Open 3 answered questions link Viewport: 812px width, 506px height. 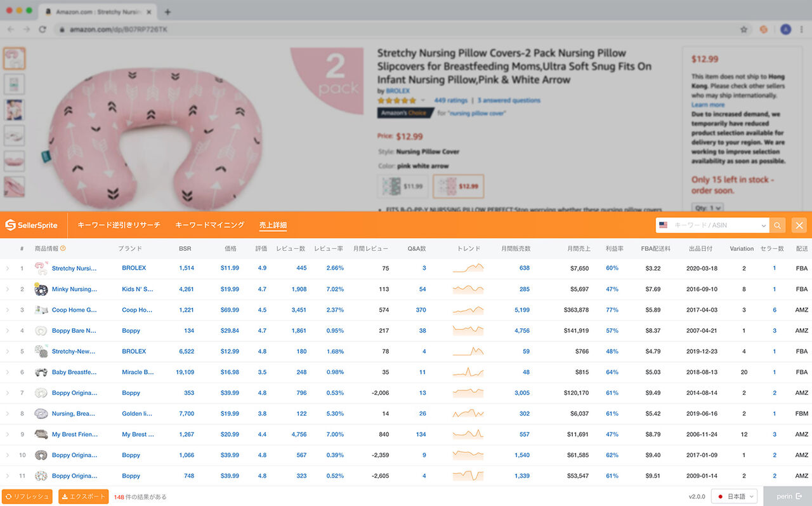pos(509,100)
